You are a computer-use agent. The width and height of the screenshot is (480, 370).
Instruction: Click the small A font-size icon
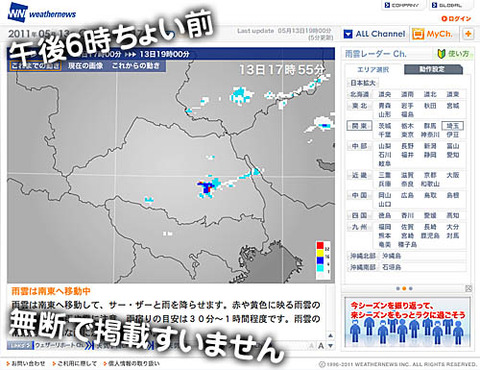(312, 346)
